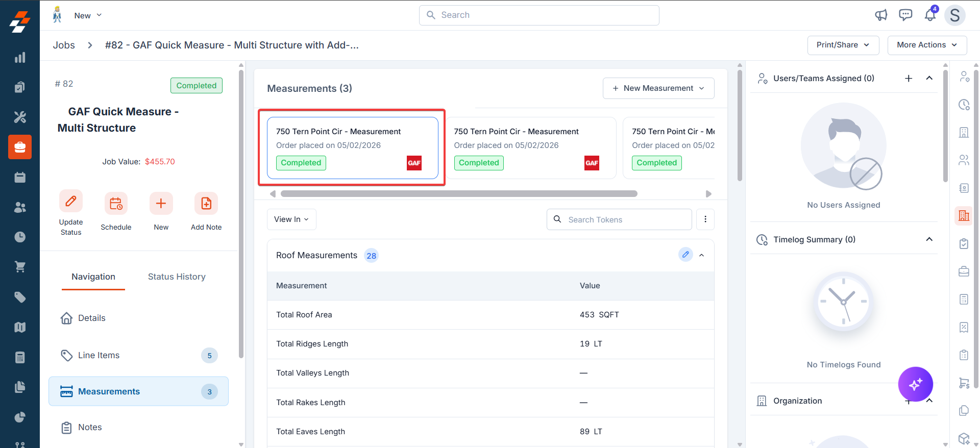The width and height of the screenshot is (980, 448).
Task: Select the first 750 Tern Point Cir measurement card
Action: [x=353, y=148]
